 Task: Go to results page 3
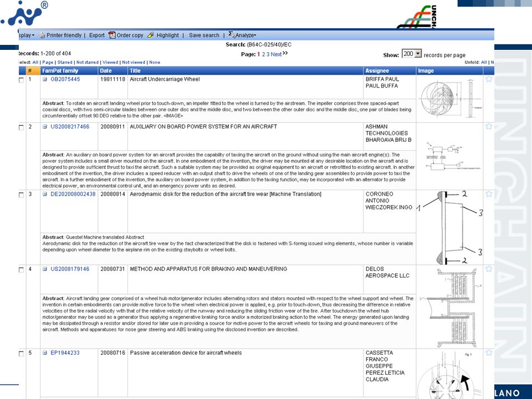point(268,54)
